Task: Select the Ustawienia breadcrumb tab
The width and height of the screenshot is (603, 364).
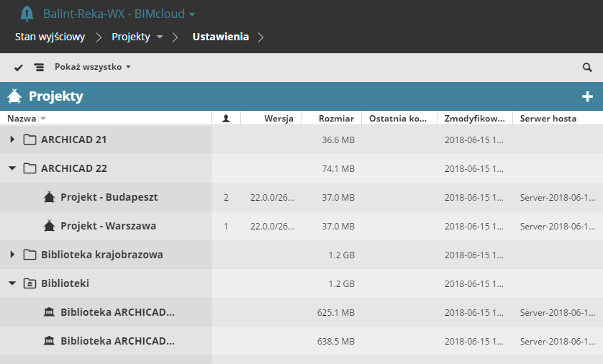Action: pyautogui.click(x=220, y=37)
